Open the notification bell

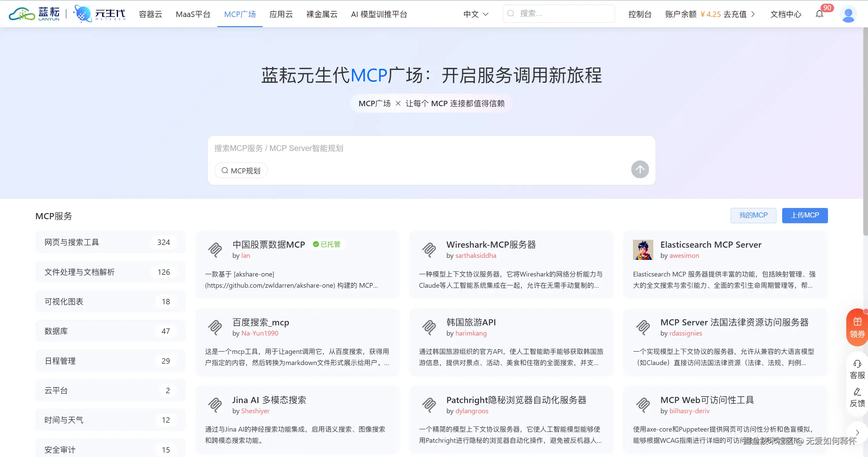tap(819, 14)
